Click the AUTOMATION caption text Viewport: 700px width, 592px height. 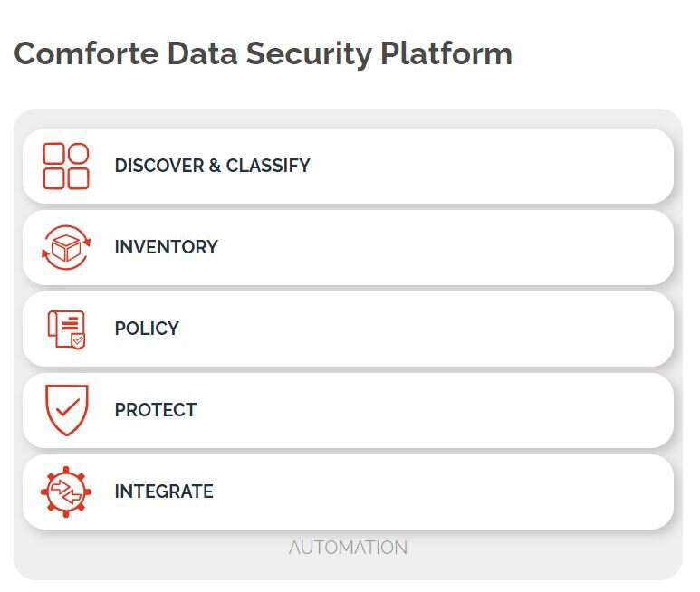pyautogui.click(x=349, y=548)
